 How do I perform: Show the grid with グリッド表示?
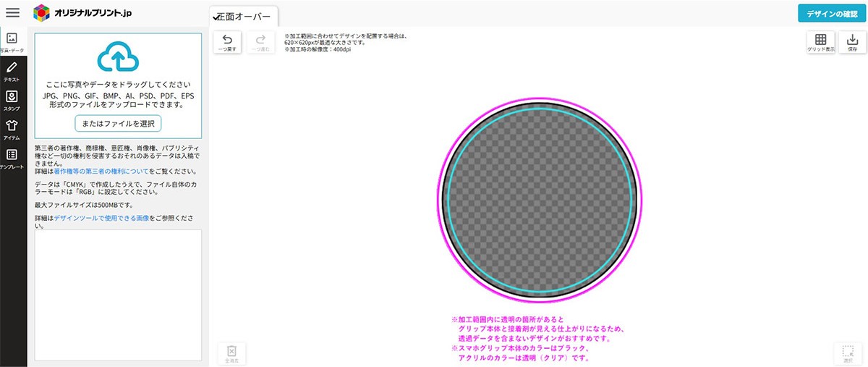point(820,43)
